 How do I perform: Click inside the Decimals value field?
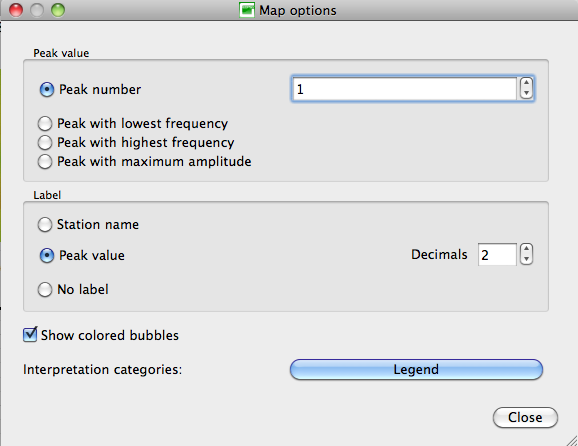[x=497, y=254]
